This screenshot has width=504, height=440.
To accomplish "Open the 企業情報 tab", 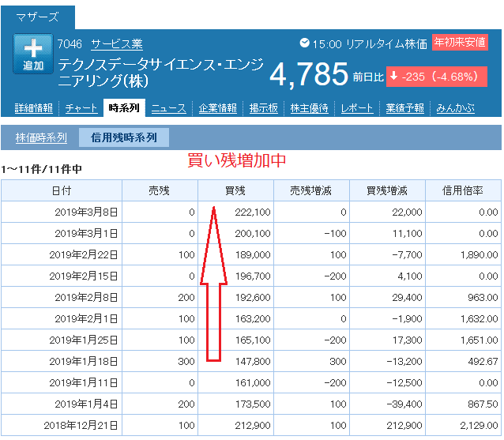I will tap(217, 108).
